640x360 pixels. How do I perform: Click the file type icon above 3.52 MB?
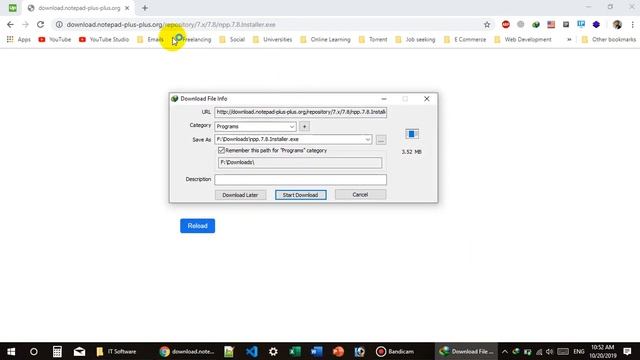tap(412, 134)
